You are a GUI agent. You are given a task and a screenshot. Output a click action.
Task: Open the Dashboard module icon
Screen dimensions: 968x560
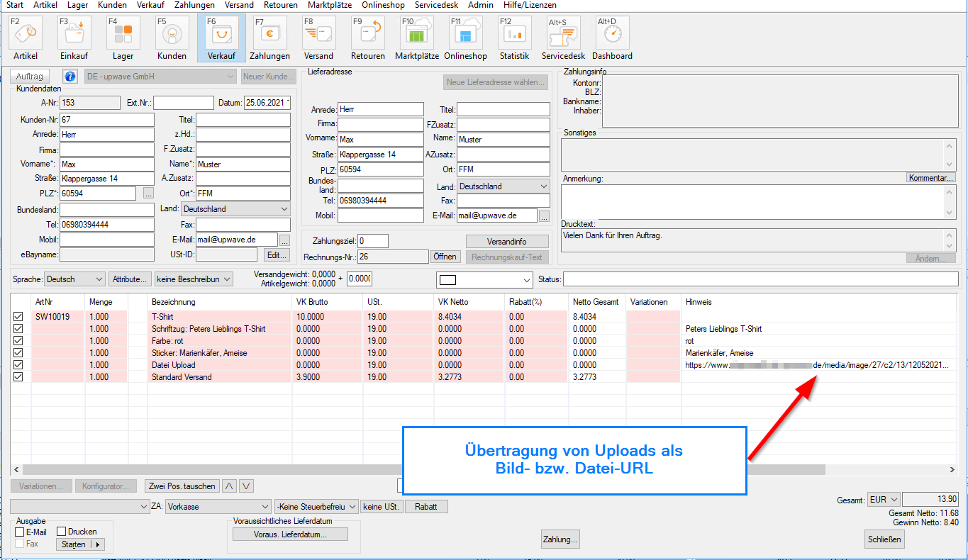[612, 33]
